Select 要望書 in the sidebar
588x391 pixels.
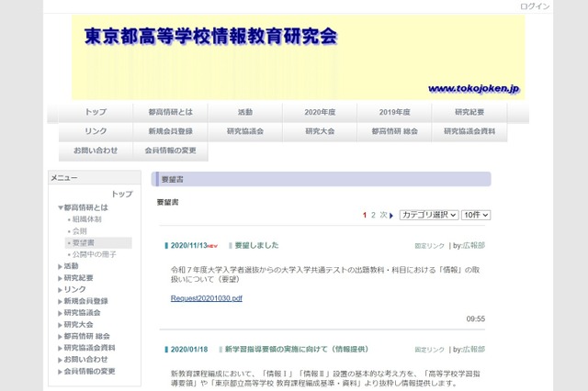tap(84, 242)
